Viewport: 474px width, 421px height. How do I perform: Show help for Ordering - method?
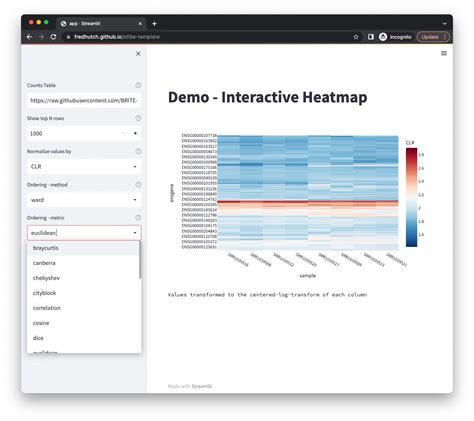pyautogui.click(x=138, y=184)
